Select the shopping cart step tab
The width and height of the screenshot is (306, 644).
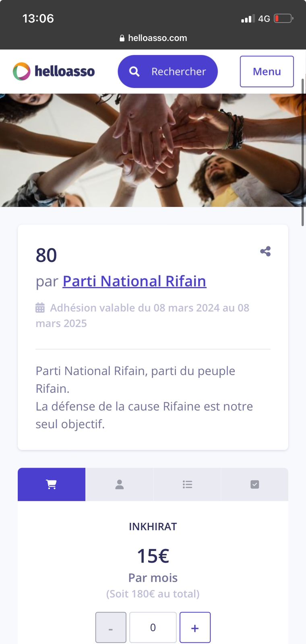tap(52, 485)
